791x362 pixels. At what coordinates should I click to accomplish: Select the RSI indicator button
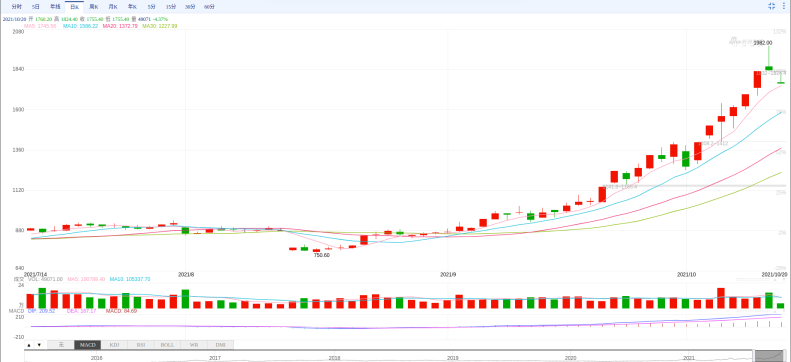coord(141,345)
